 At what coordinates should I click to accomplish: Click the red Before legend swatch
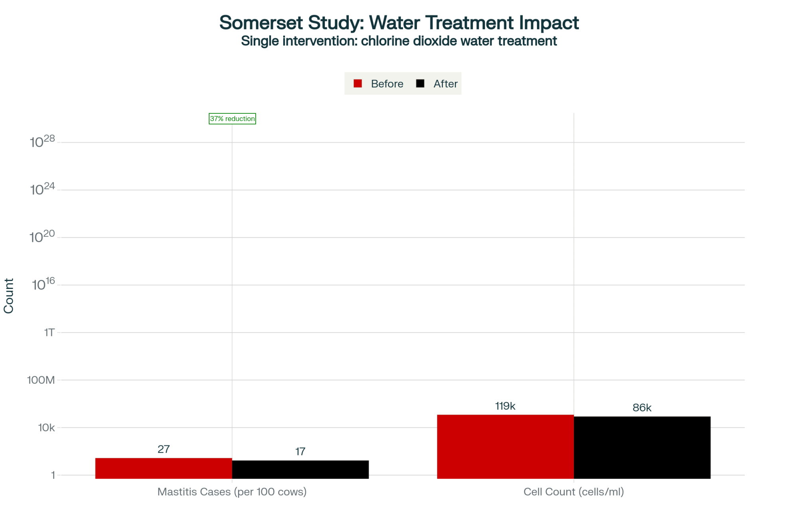click(358, 83)
